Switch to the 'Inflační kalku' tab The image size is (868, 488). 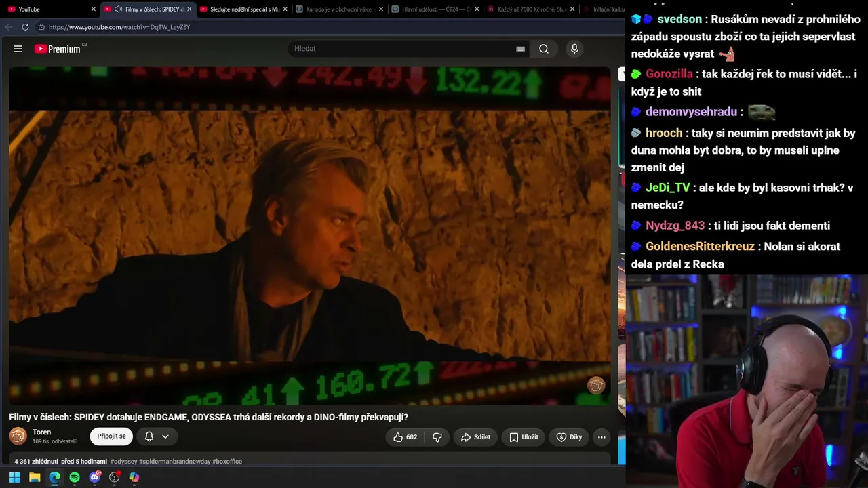coord(604,9)
